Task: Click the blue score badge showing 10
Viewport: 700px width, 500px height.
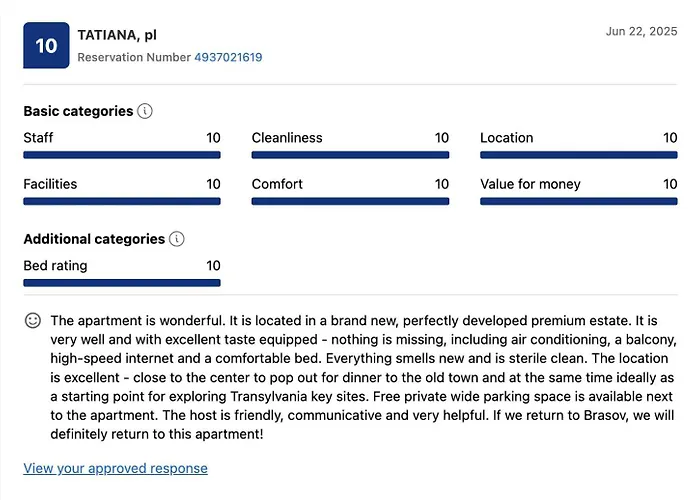Action: [46, 46]
